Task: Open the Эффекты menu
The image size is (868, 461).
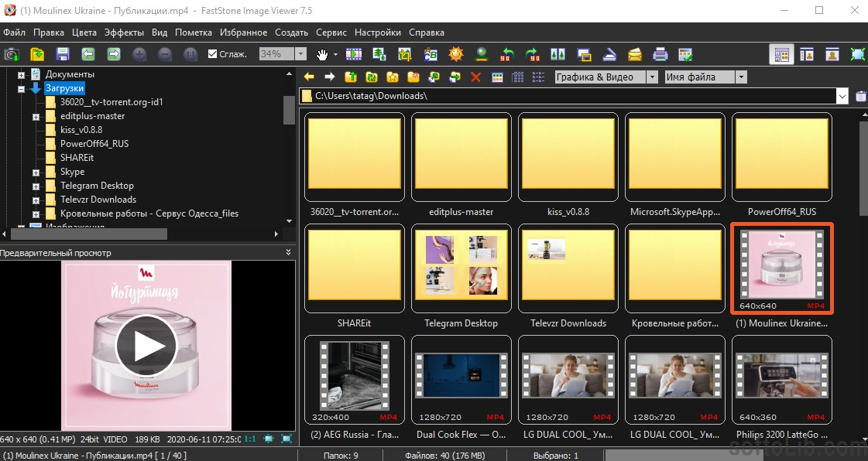Action: click(124, 32)
